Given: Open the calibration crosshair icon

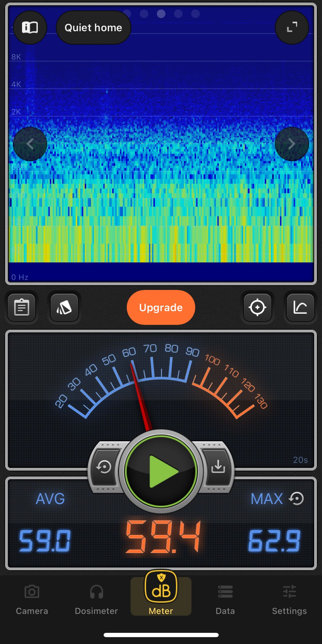Looking at the screenshot, I should (x=257, y=307).
